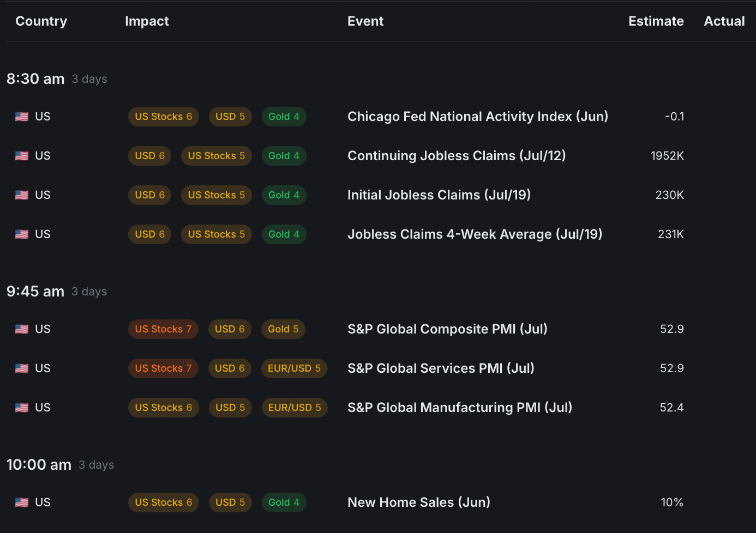This screenshot has width=756, height=533.
Task: Click the US flag beside Chicago Fed event
Action: (x=22, y=117)
